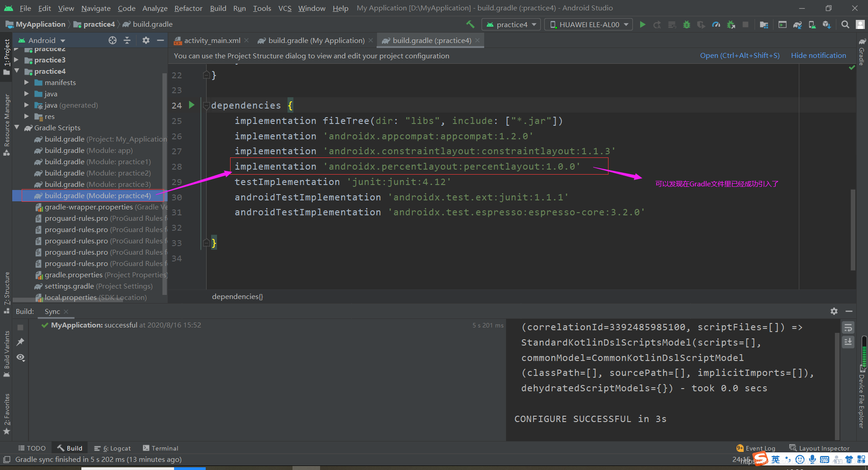This screenshot has width=868, height=470.
Task: Click the Apply Code Changes icon
Action: pyautogui.click(x=672, y=24)
